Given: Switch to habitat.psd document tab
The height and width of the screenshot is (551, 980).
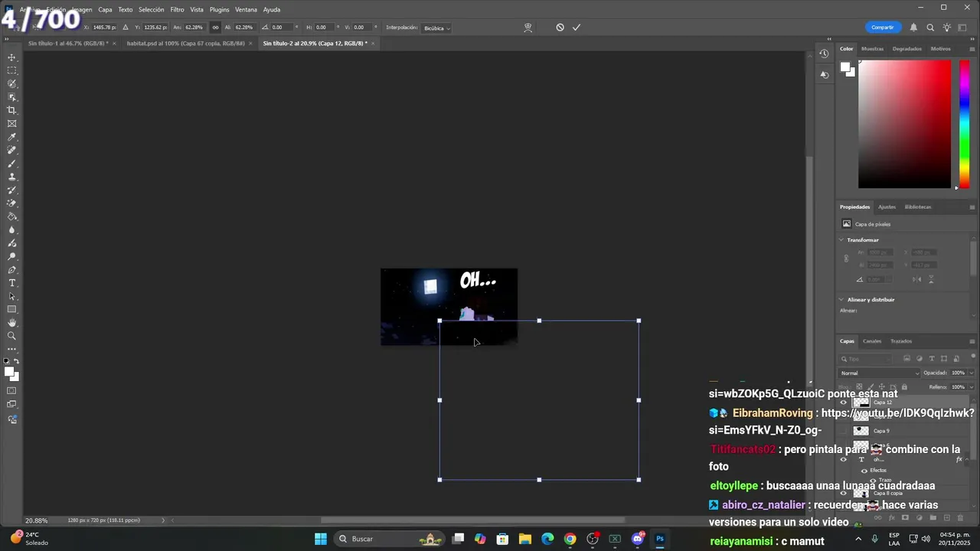Looking at the screenshot, I should (185, 44).
